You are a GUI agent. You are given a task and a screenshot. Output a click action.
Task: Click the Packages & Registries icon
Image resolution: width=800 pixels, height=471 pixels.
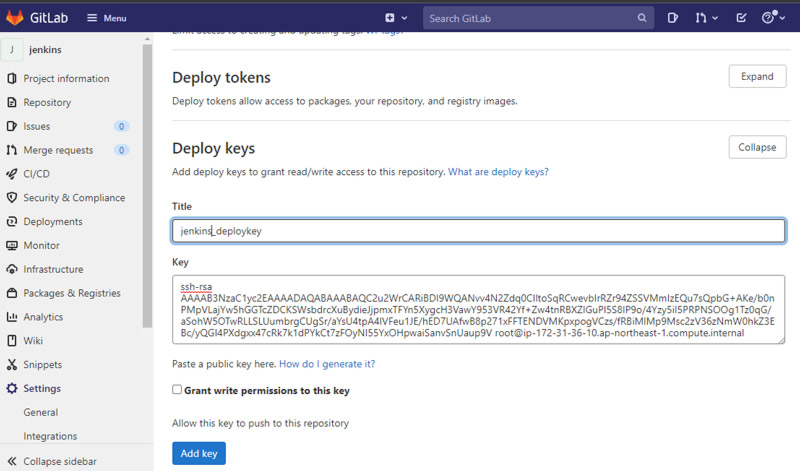point(12,293)
